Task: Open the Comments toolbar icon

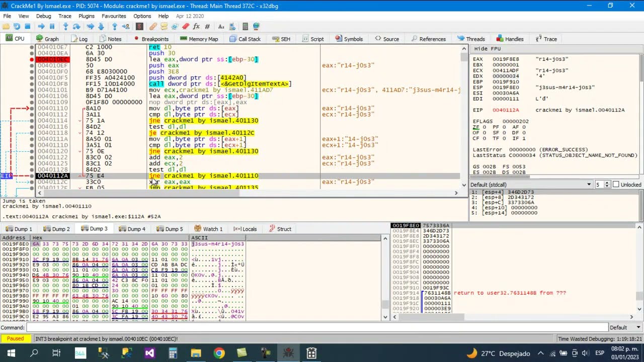Action: tap(164, 26)
